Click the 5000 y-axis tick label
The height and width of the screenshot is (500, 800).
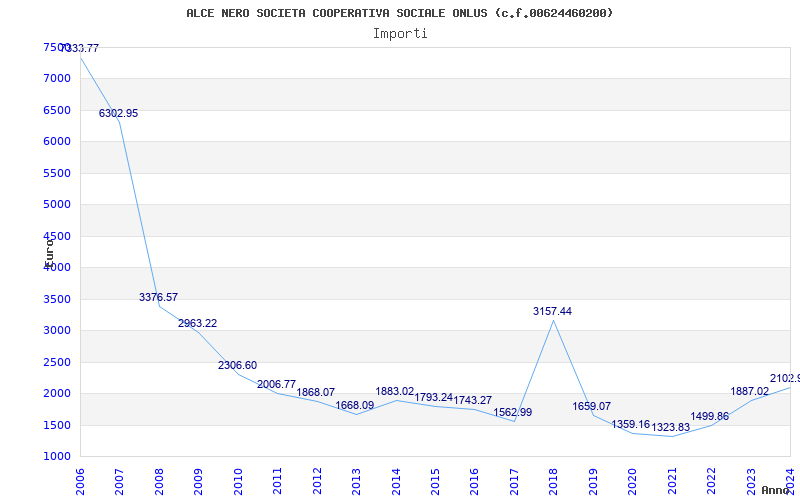coord(57,205)
